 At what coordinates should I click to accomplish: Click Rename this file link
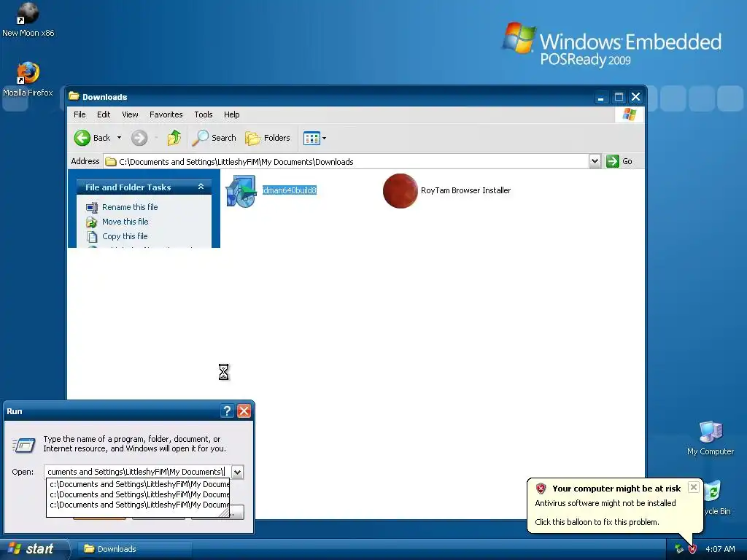coord(130,207)
